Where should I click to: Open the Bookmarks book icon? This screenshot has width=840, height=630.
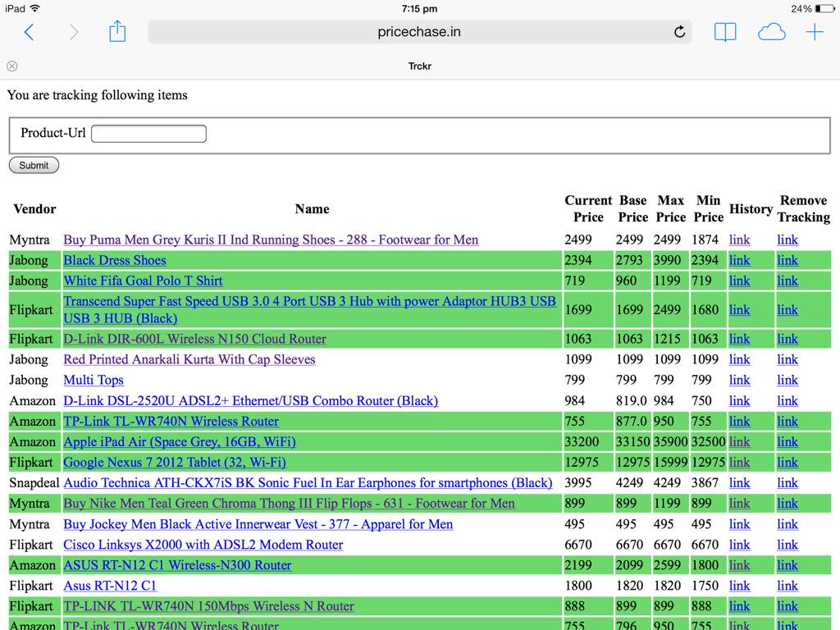[725, 32]
